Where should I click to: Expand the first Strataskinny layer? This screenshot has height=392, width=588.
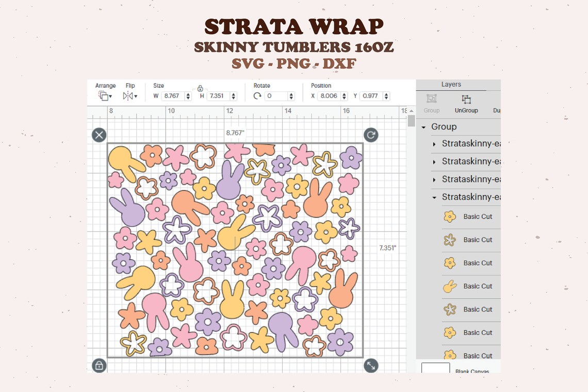(x=434, y=144)
